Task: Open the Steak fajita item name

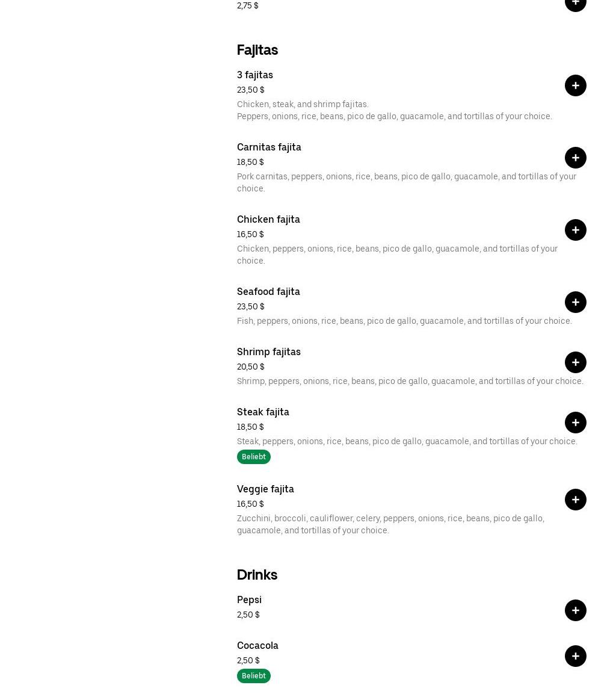Action: [263, 412]
